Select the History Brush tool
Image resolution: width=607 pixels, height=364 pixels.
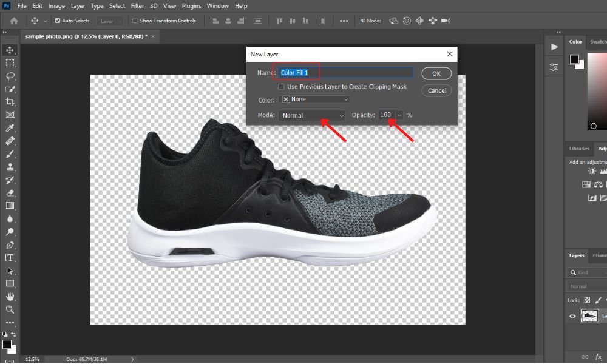click(x=10, y=180)
